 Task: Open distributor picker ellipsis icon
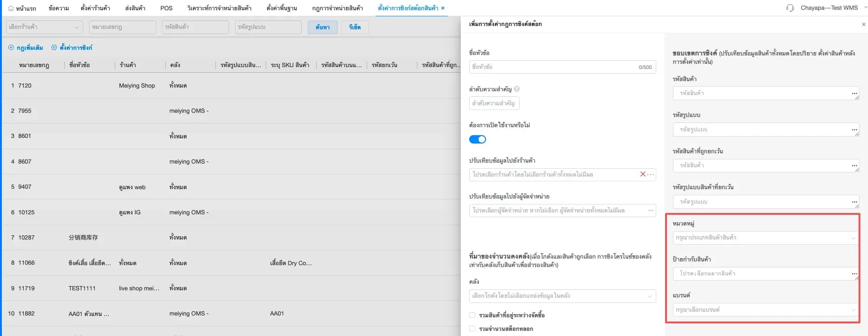(651, 211)
